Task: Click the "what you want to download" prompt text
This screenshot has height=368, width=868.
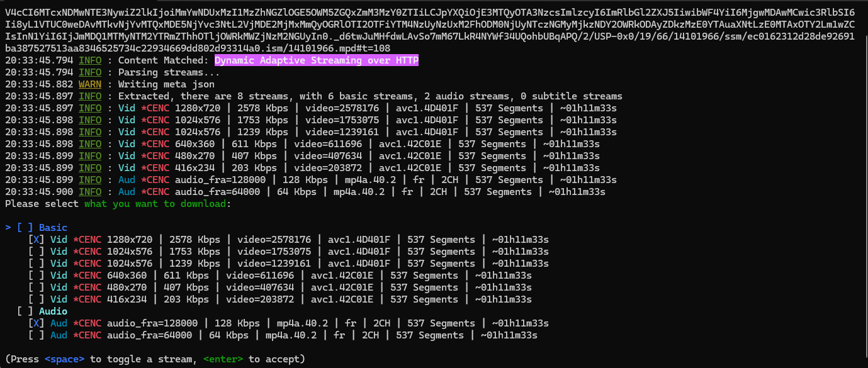Action: [x=155, y=204]
